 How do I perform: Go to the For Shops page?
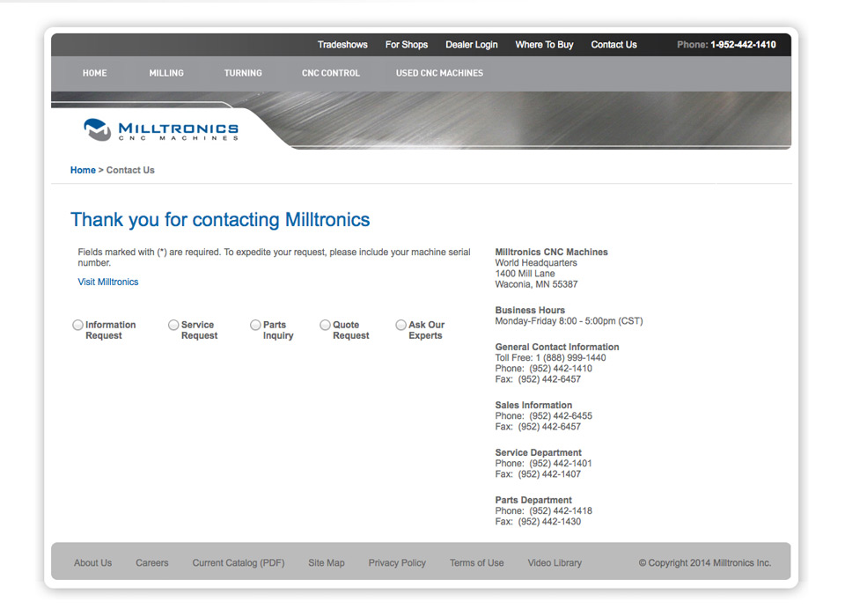point(407,45)
